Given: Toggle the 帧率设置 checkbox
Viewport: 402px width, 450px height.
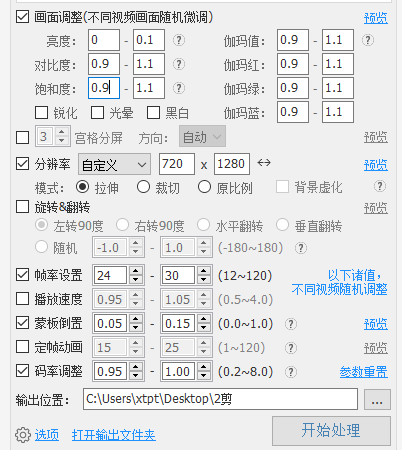Looking at the screenshot, I should [x=22, y=275].
